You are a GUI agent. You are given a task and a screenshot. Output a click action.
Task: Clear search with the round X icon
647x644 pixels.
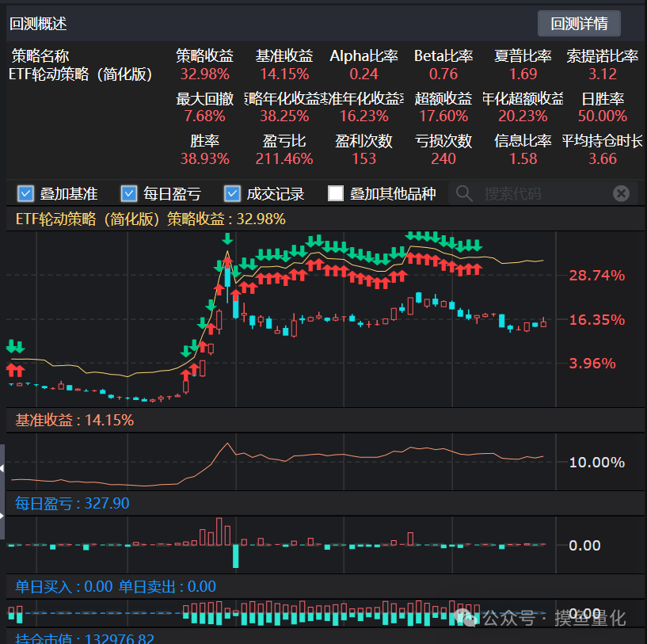[x=622, y=193]
